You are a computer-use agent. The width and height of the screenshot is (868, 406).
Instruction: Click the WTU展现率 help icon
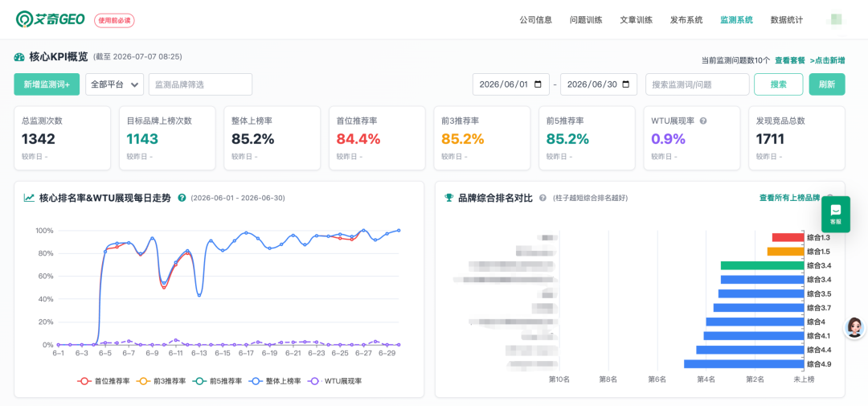pos(703,121)
